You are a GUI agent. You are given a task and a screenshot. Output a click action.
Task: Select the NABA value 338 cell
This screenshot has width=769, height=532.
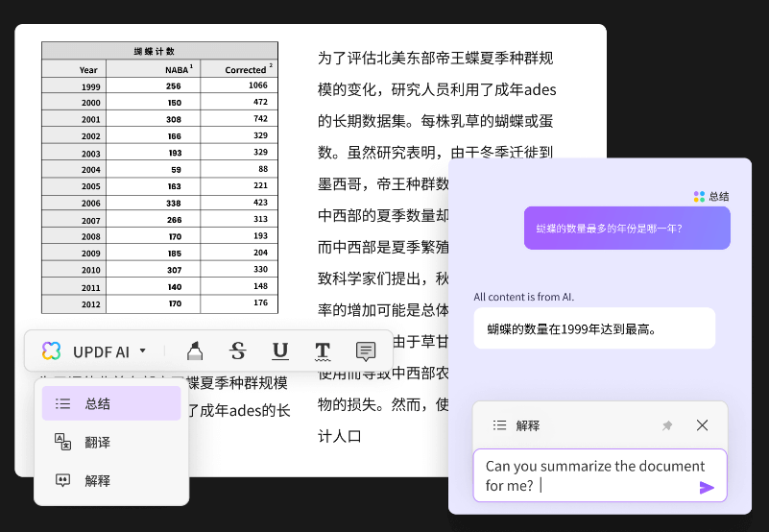point(153,203)
